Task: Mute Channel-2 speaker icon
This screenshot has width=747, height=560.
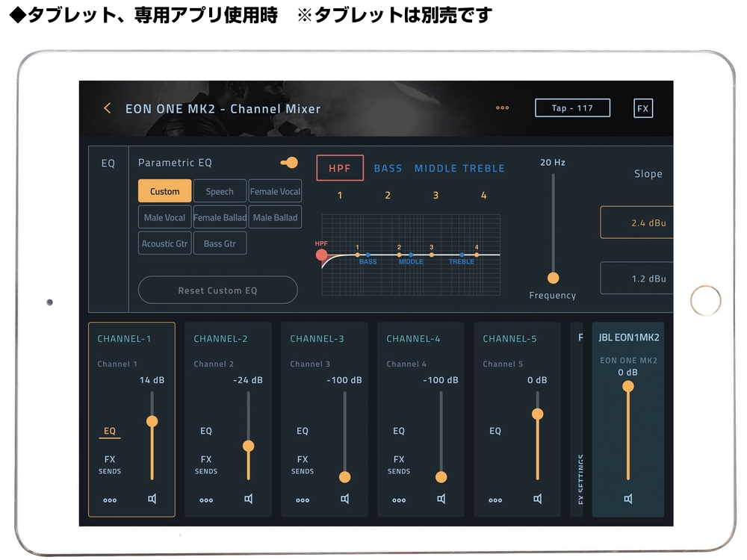Action: (x=248, y=499)
